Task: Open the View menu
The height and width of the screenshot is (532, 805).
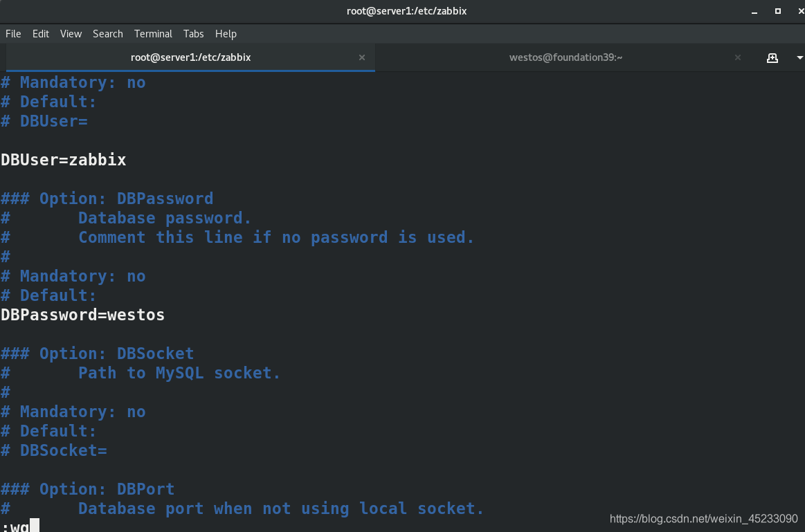Action: pyautogui.click(x=71, y=34)
